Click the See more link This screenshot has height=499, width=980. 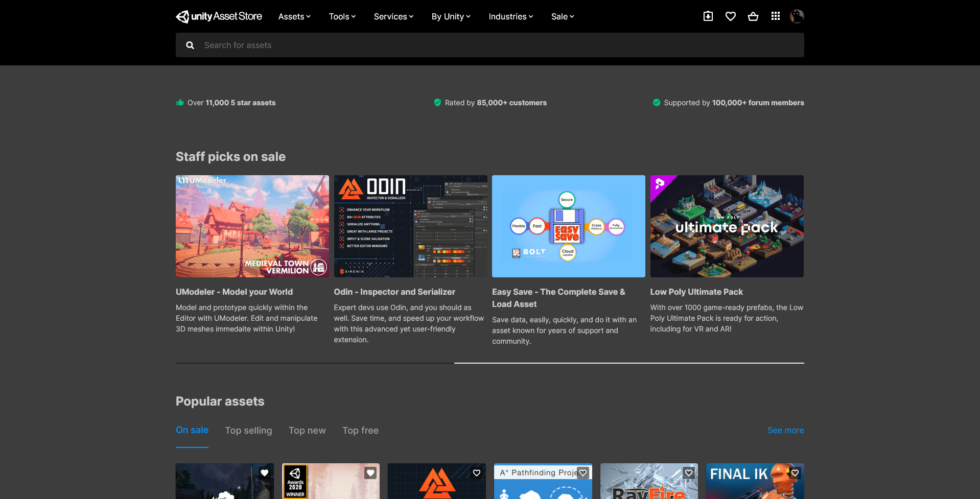(785, 431)
